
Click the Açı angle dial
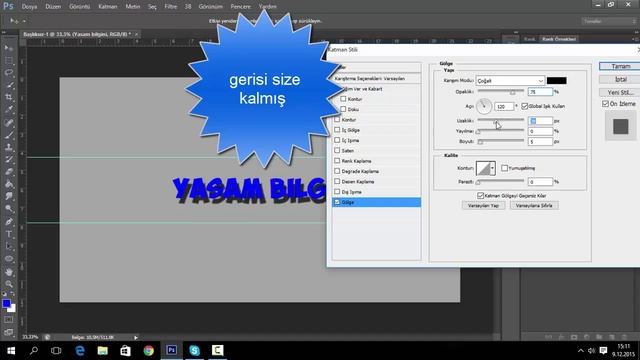point(484,106)
